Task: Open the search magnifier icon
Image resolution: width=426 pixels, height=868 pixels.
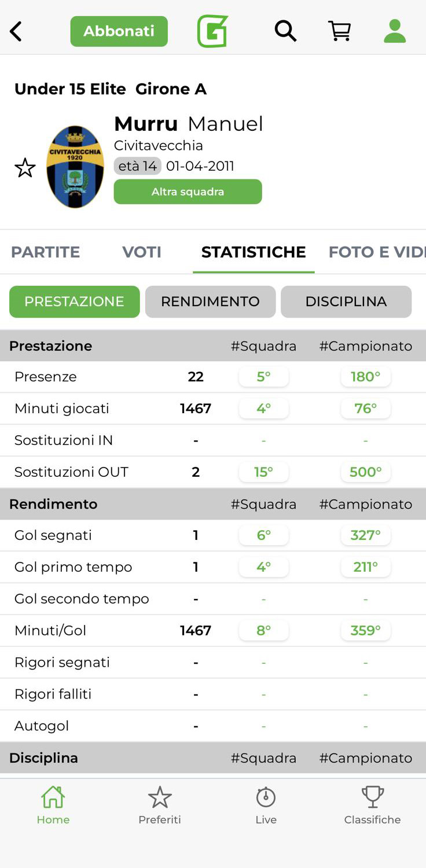Action: click(285, 31)
